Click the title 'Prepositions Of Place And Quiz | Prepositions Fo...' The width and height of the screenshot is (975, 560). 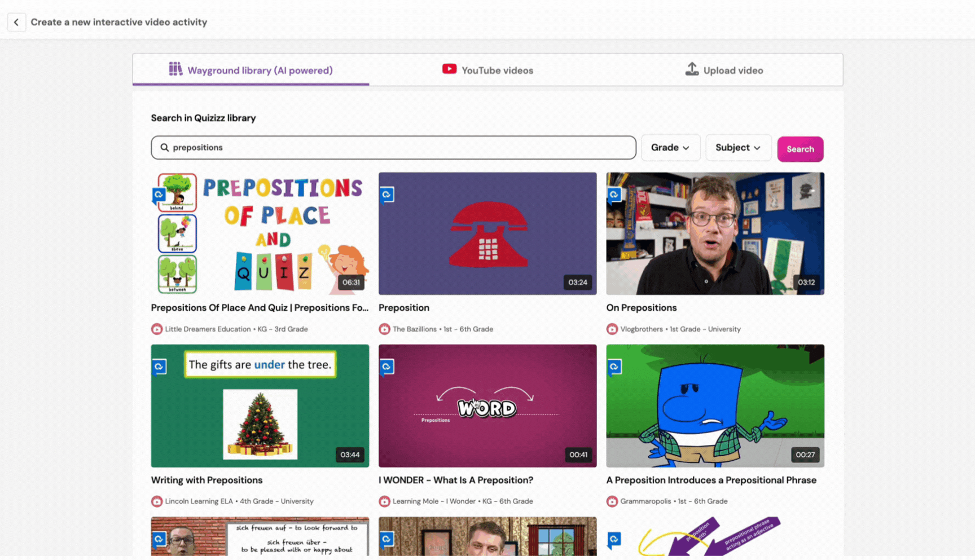[260, 307]
